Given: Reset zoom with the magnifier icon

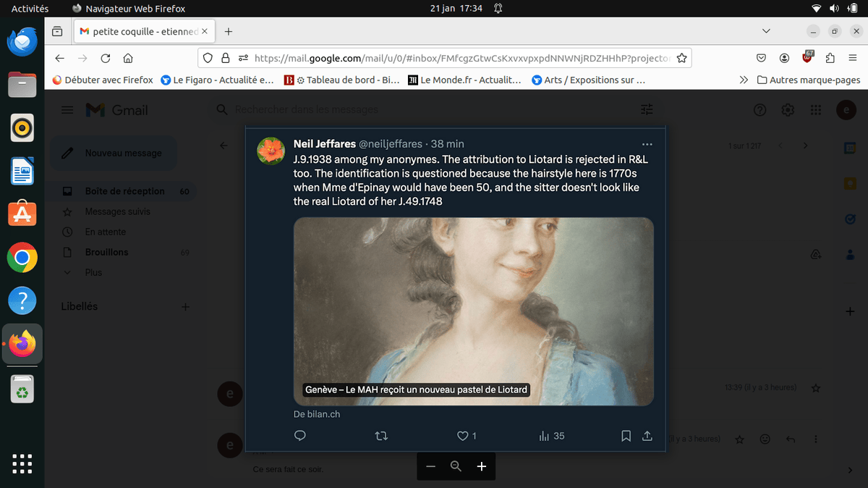Looking at the screenshot, I should [456, 466].
